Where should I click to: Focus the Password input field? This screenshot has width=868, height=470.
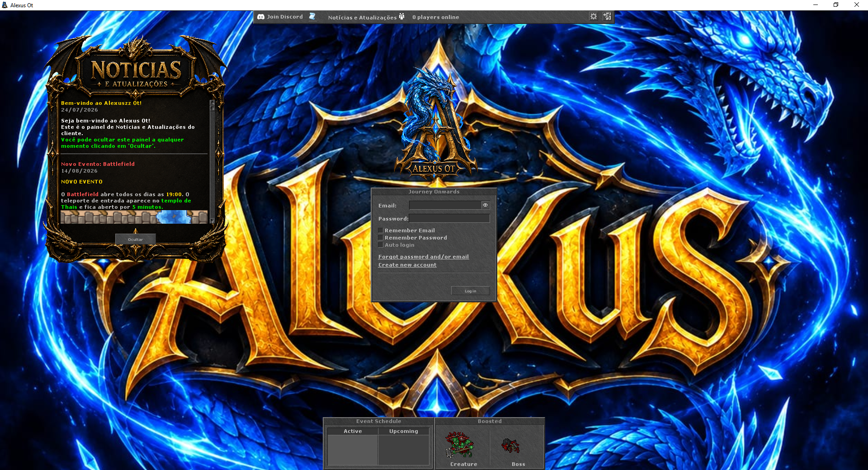click(449, 218)
